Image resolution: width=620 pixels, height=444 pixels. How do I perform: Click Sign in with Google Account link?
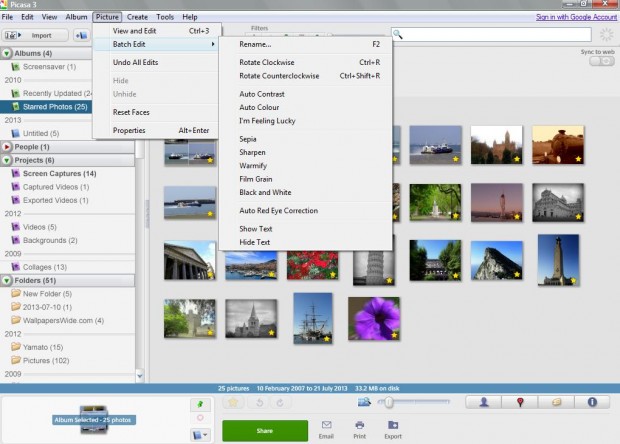click(575, 17)
